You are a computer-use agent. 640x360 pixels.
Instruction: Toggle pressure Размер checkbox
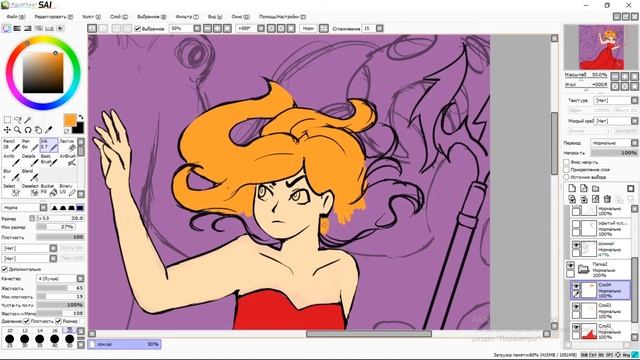58,321
